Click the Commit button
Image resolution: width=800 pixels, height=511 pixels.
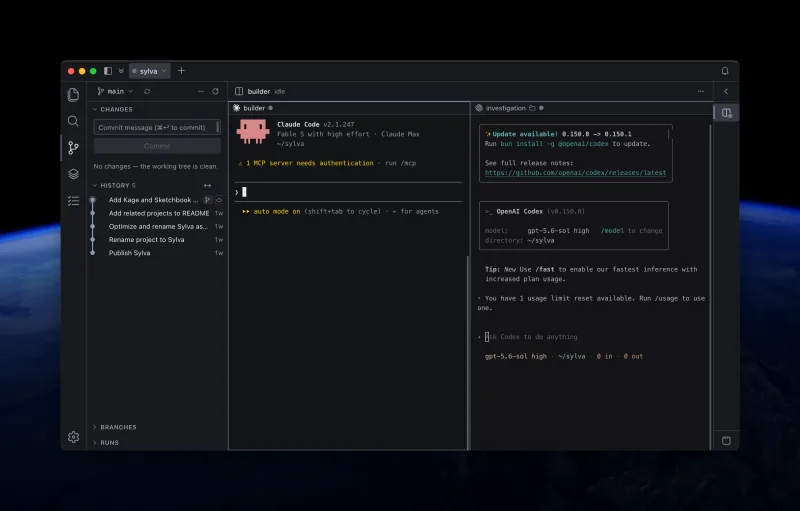[157, 146]
